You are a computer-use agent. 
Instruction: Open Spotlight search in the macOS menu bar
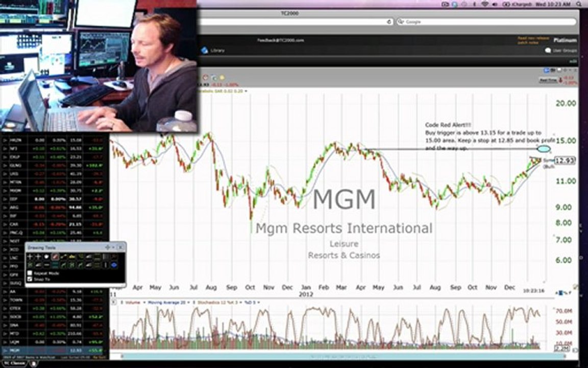pos(579,4)
